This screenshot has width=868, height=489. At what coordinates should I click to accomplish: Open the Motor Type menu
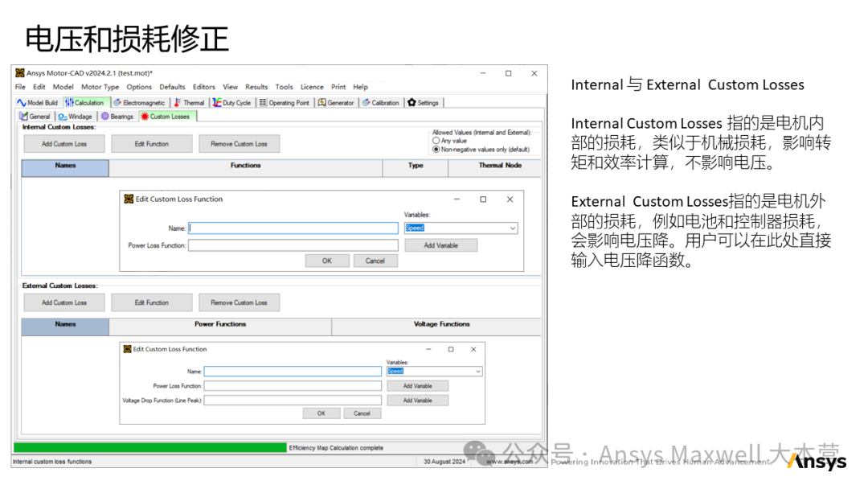pyautogui.click(x=100, y=87)
